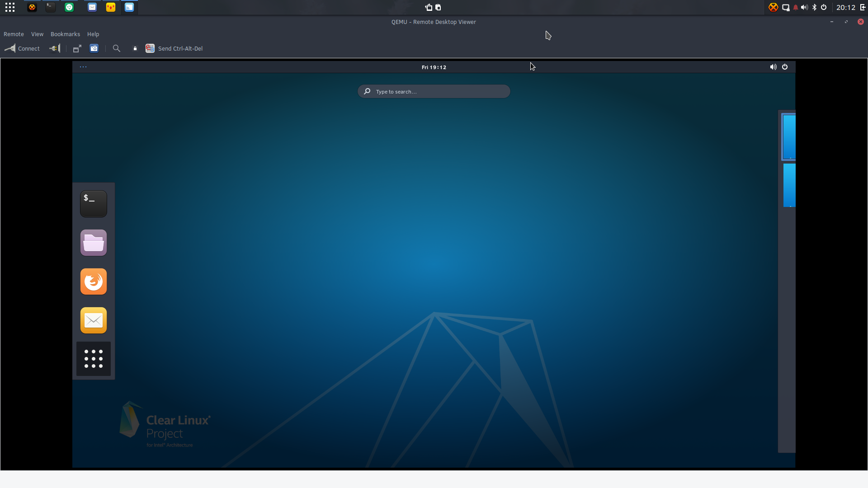This screenshot has height=488, width=868.
Task: Open the yellow app icon in host taskbar
Action: click(x=111, y=7)
